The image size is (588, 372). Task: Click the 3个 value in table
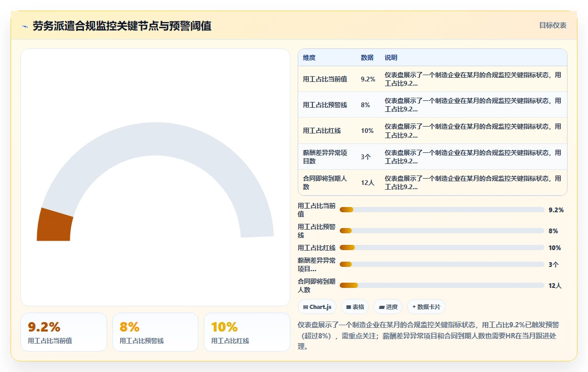click(365, 157)
